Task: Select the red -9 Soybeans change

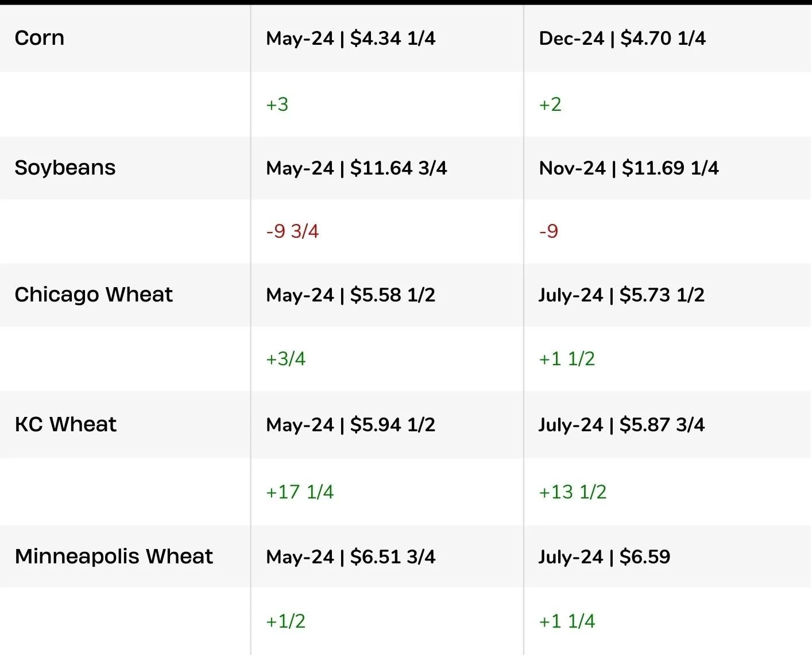Action: pos(549,231)
